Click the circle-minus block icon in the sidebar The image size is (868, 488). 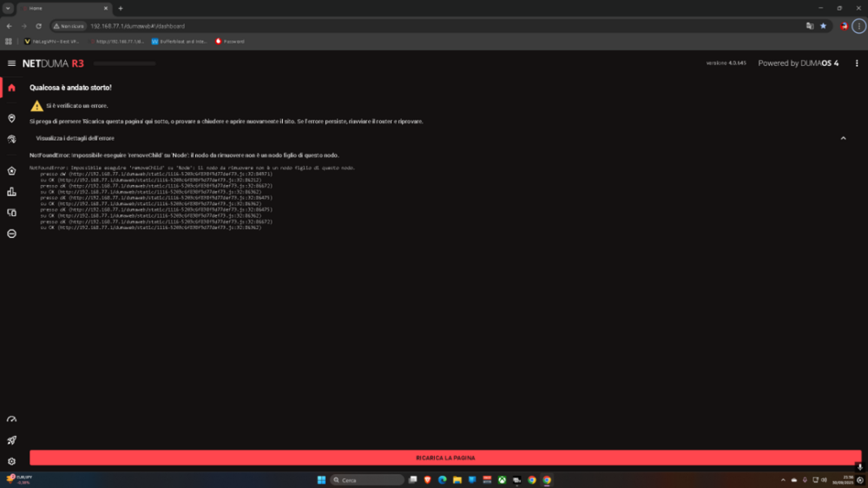tap(11, 234)
